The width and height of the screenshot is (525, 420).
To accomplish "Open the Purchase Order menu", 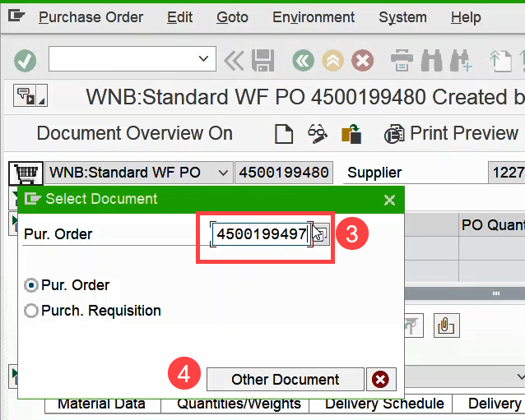I will coord(91,17).
